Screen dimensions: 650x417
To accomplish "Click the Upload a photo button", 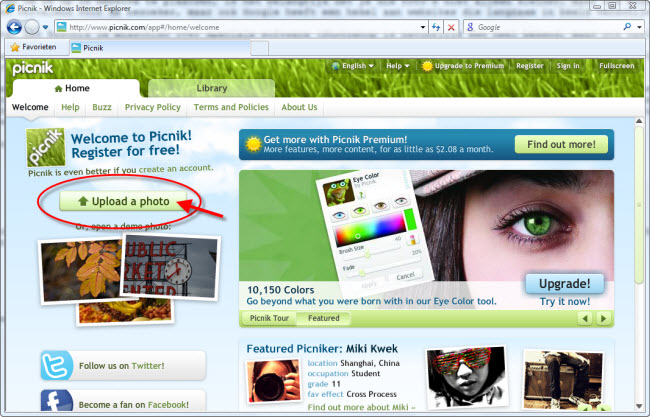I will [x=123, y=201].
